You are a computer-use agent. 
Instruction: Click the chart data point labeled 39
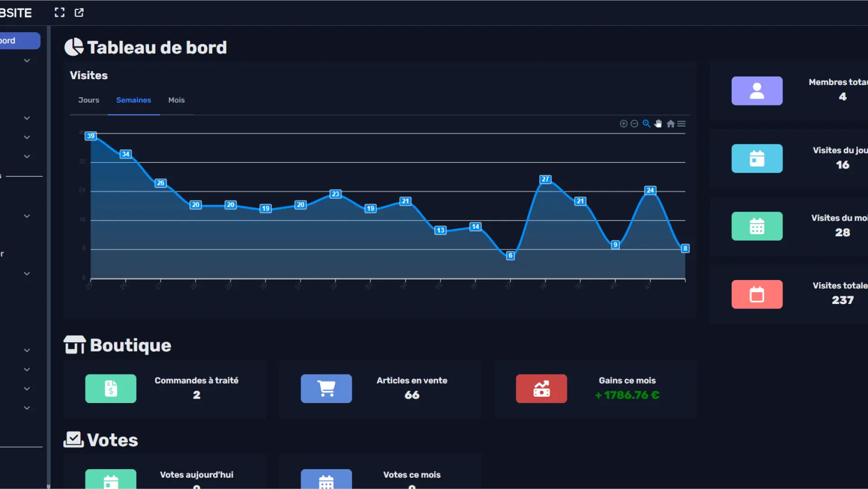click(x=91, y=136)
